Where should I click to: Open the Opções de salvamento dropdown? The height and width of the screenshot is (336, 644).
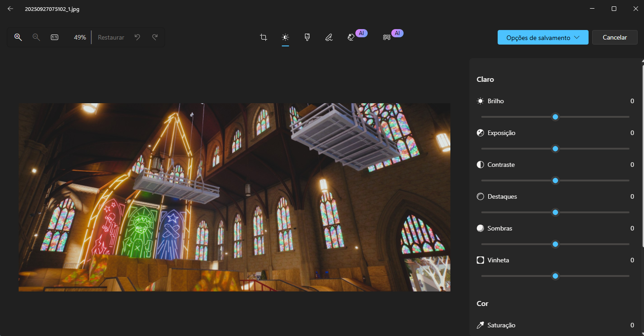pyautogui.click(x=543, y=37)
